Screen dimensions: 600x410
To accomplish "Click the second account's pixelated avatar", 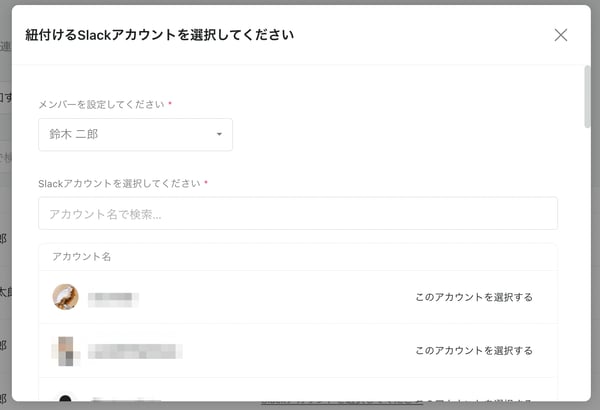I will tap(65, 350).
